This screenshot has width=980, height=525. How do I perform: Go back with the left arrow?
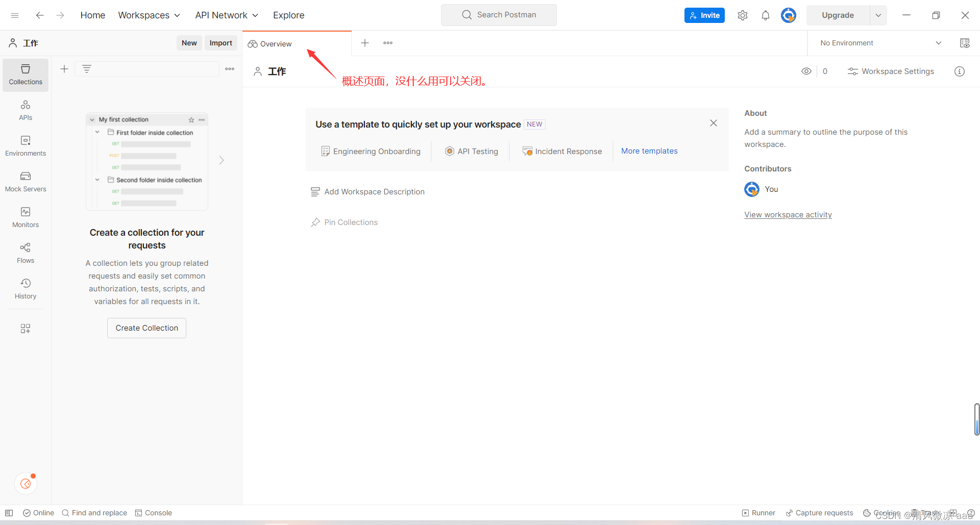[x=40, y=15]
